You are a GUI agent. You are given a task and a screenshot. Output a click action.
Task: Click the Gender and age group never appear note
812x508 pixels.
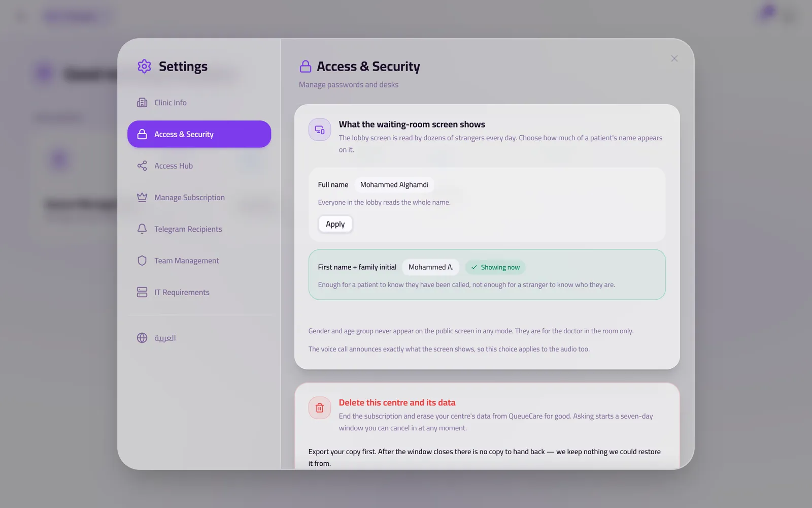(x=471, y=331)
